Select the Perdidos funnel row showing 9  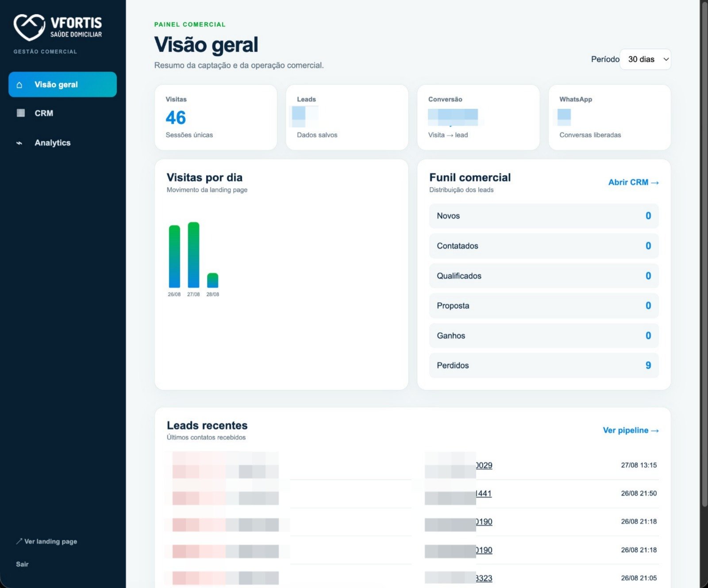[544, 365]
